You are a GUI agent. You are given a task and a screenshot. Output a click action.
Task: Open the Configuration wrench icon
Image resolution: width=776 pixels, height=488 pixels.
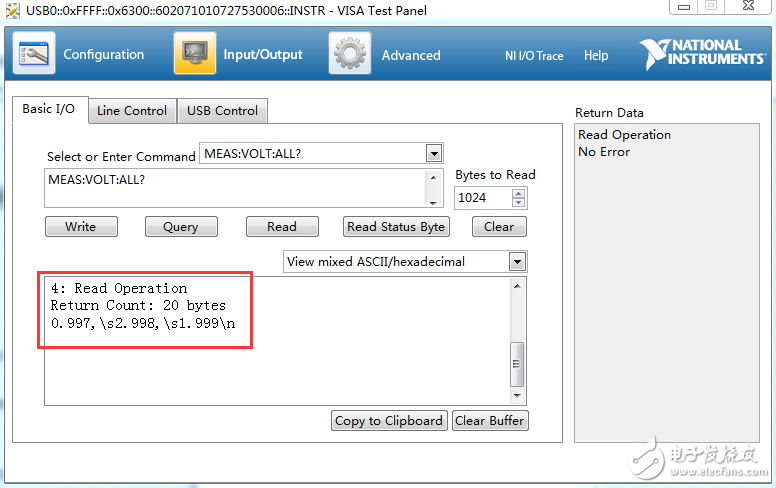point(34,53)
